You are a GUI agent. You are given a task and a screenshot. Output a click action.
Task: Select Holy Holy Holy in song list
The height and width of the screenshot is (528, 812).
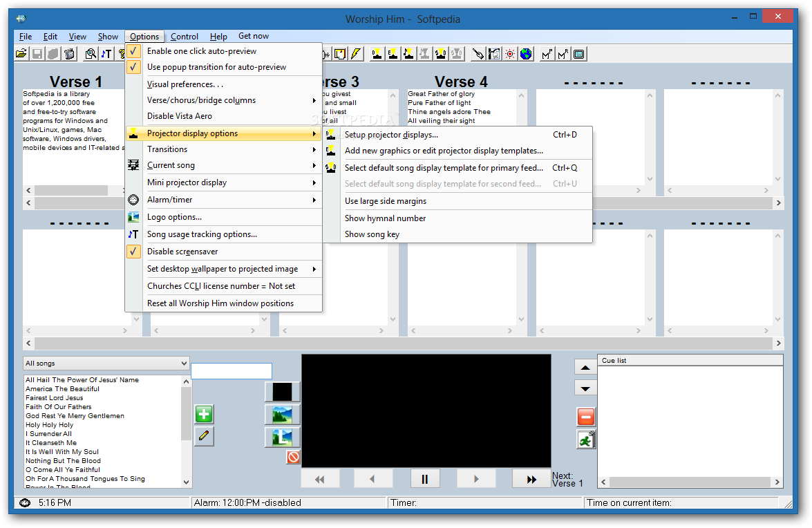pyautogui.click(x=50, y=425)
